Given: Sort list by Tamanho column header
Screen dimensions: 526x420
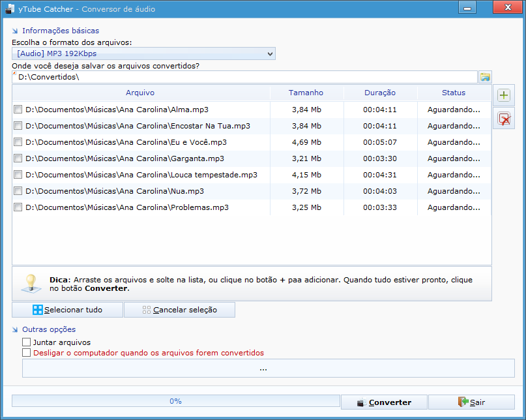Looking at the screenshot, I should pyautogui.click(x=306, y=93).
